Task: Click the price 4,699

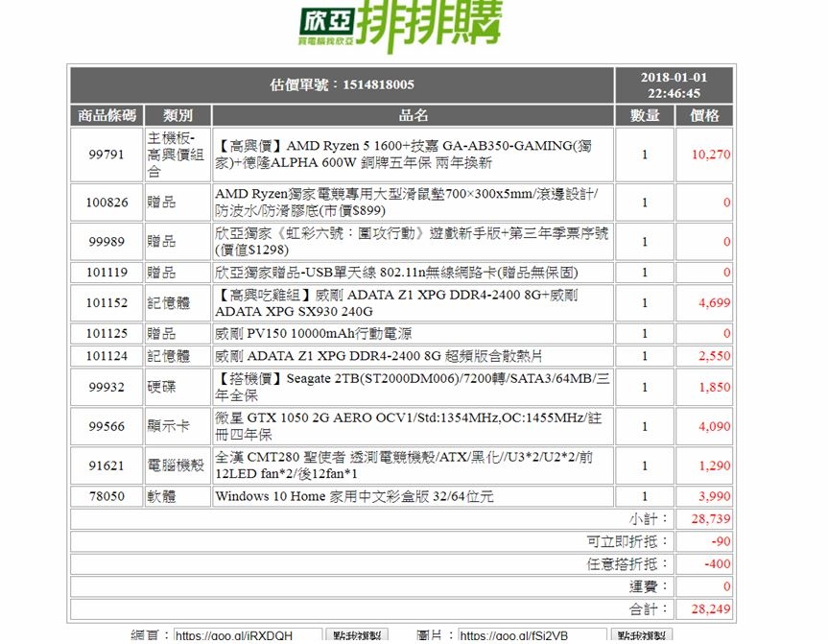Action: [714, 302]
